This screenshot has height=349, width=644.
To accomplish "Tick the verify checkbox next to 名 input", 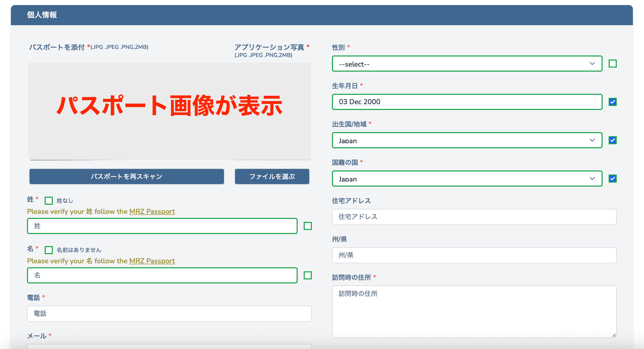I will (307, 275).
